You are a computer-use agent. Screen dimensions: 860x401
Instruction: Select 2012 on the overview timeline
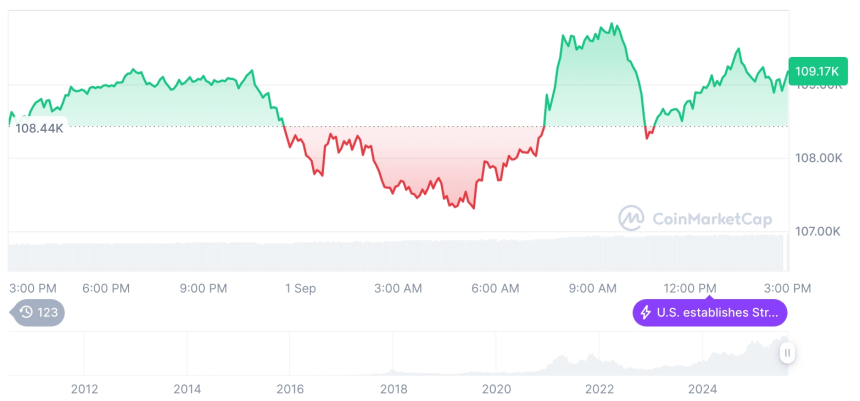pos(84,388)
